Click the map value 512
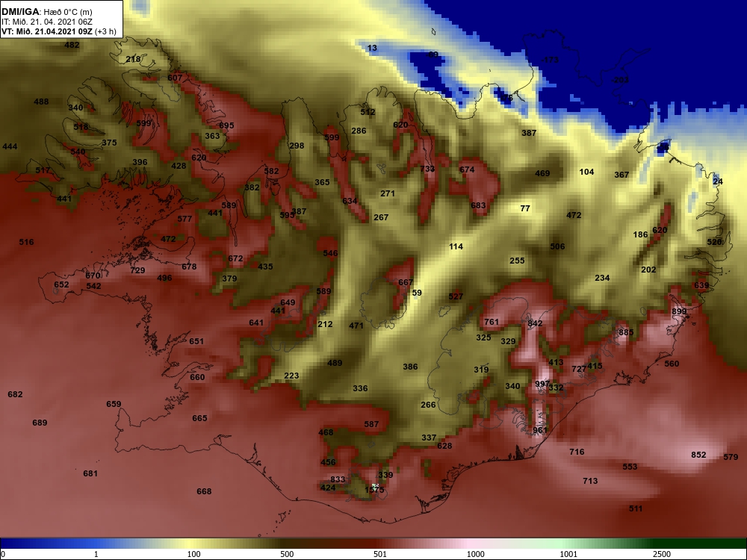Image resolution: width=747 pixels, height=560 pixels. point(368,112)
